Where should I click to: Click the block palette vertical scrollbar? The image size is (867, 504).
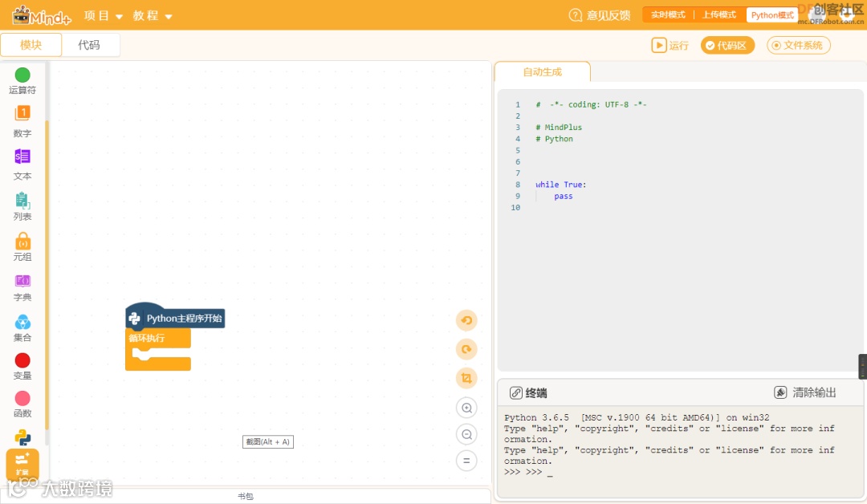coord(47,274)
